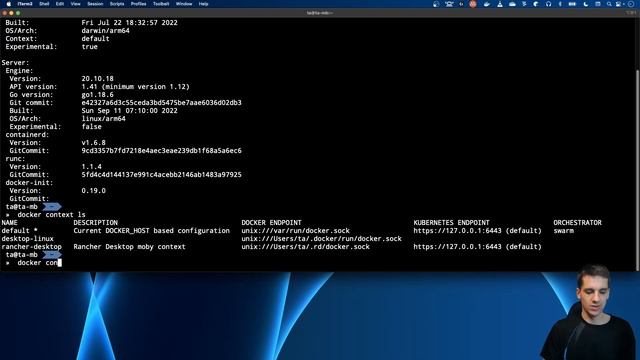Click the 'docker context ls' command text

(51, 215)
